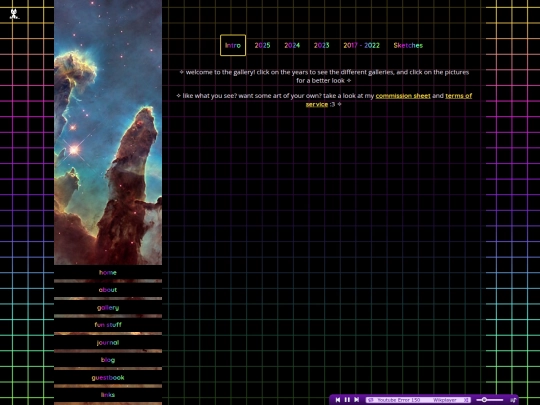Open the links page in sidebar
540x405 pixels.
point(108,395)
